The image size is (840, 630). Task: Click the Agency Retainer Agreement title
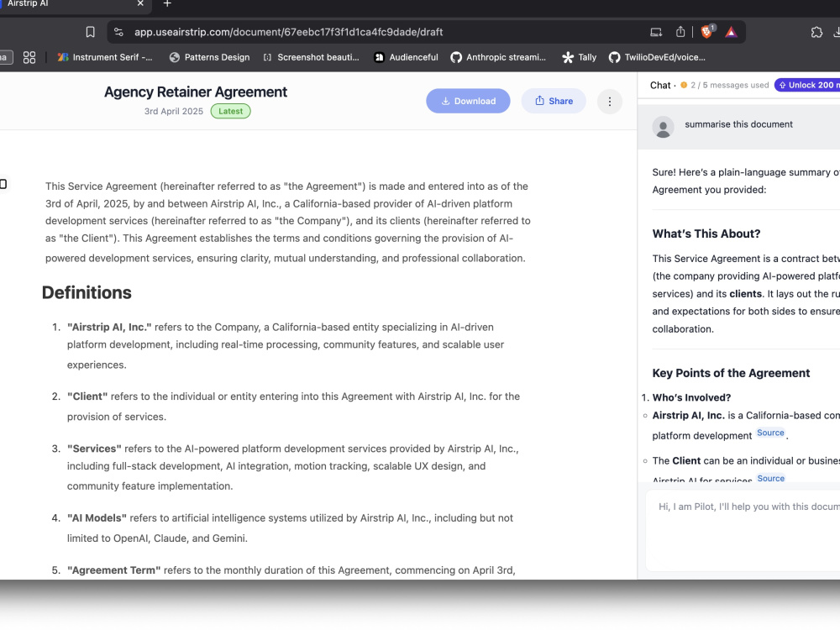coord(196,92)
